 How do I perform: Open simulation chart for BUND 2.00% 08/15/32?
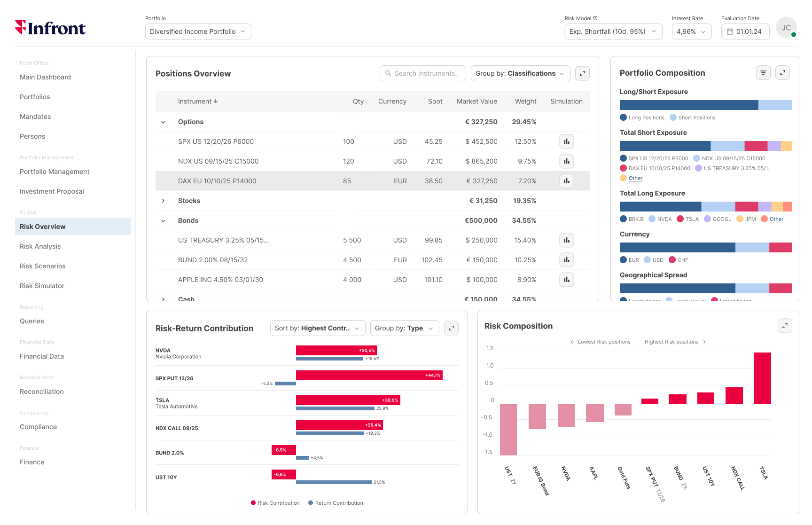(566, 260)
